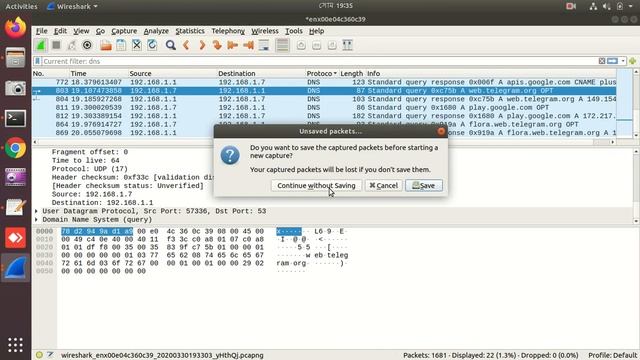Open a capture file via the folder icon

[106, 45]
